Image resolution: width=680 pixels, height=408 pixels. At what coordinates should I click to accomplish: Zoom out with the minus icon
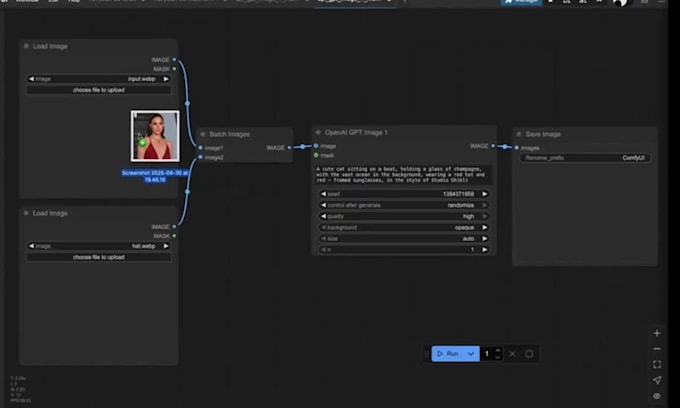click(657, 349)
